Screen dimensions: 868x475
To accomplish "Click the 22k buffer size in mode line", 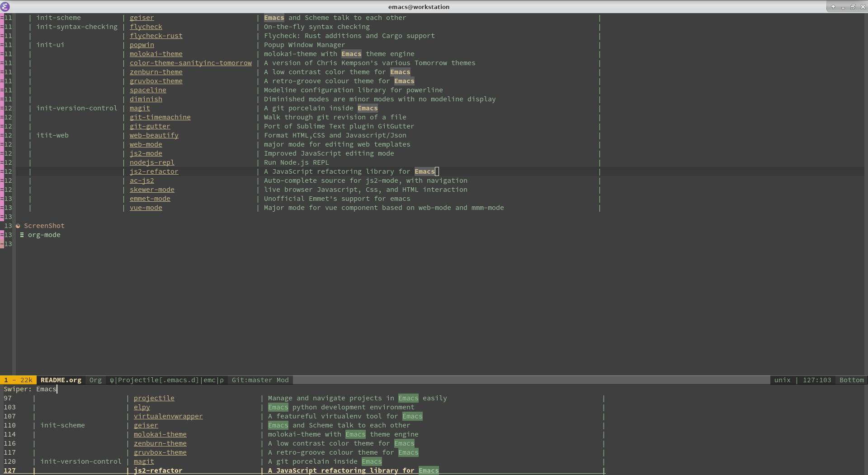I will [26, 380].
